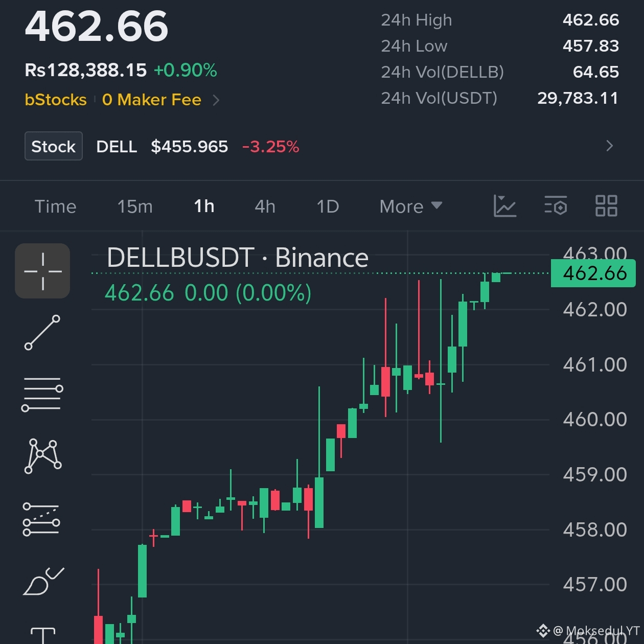Tap the +0.90% change value
The image size is (644, 644).
[x=186, y=70]
